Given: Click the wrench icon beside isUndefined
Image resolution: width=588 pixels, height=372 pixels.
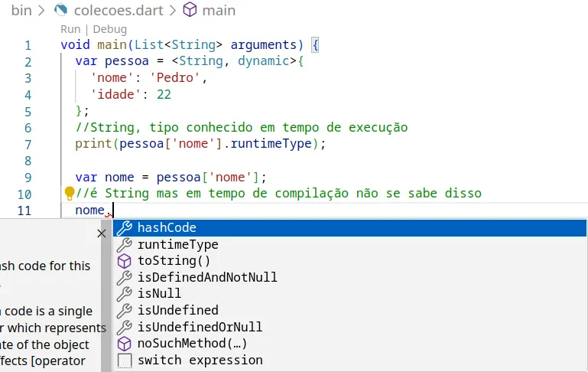Looking at the screenshot, I should click(x=125, y=310).
